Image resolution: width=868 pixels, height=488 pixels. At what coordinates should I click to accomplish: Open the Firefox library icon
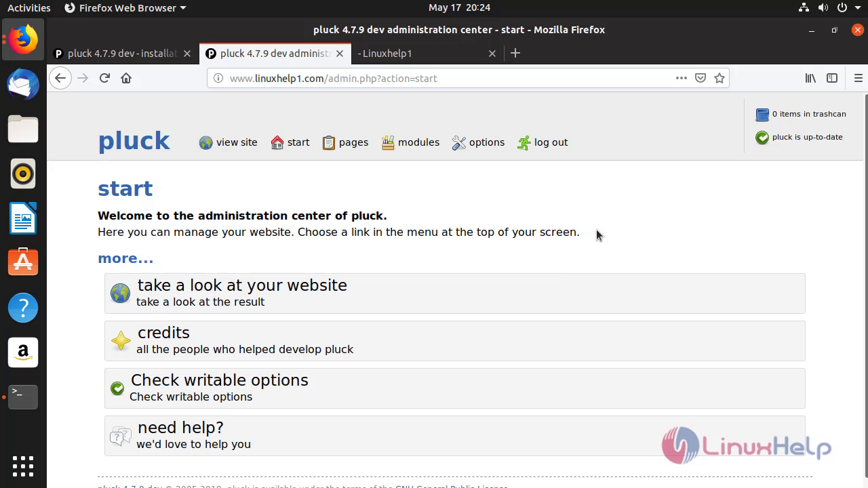[x=810, y=78]
